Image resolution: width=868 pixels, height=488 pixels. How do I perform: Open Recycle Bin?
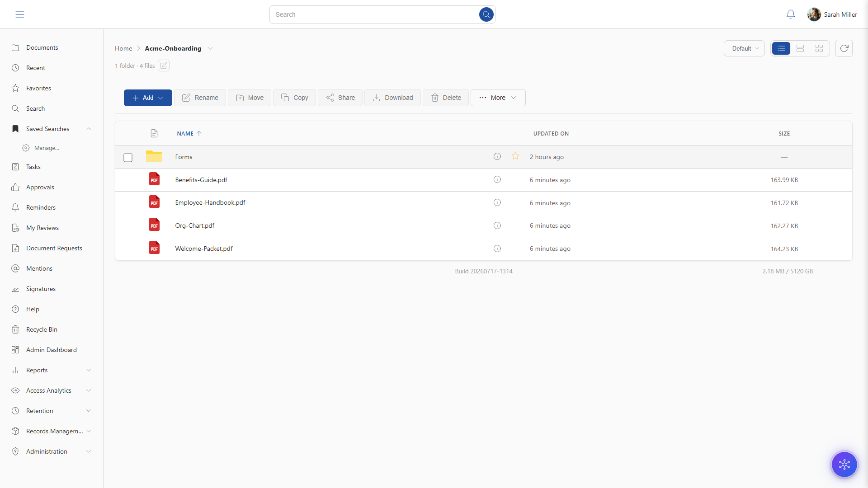coord(42,329)
